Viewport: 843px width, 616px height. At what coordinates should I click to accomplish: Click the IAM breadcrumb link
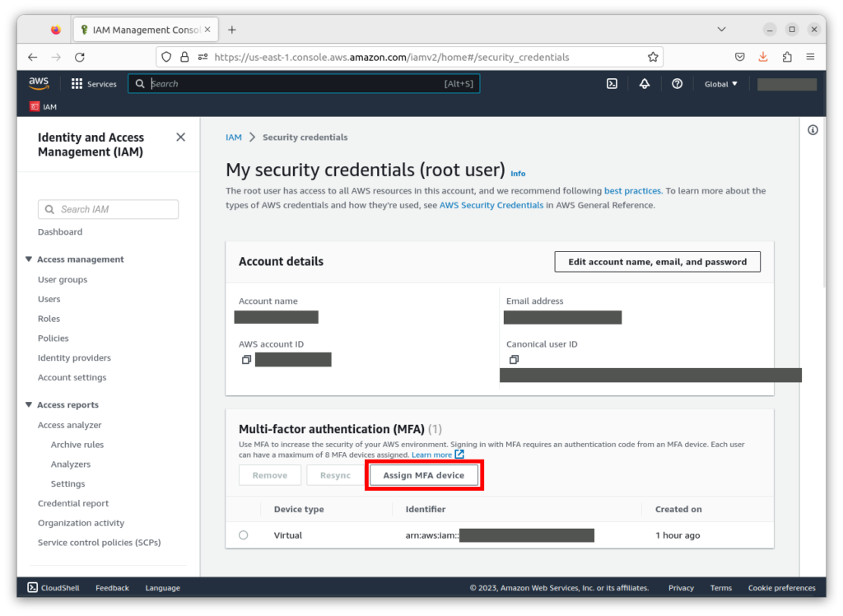(x=233, y=138)
